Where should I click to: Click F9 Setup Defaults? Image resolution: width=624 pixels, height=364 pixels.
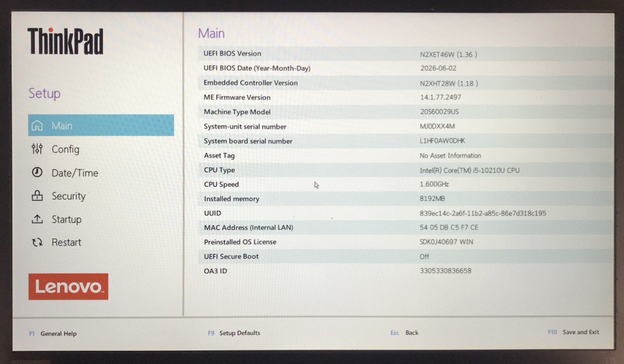coord(234,333)
